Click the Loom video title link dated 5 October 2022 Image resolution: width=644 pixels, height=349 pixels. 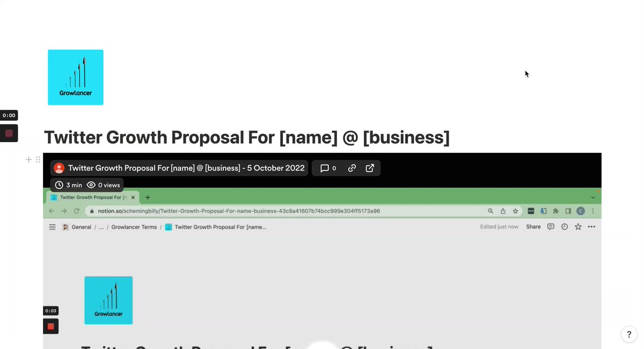(x=186, y=168)
